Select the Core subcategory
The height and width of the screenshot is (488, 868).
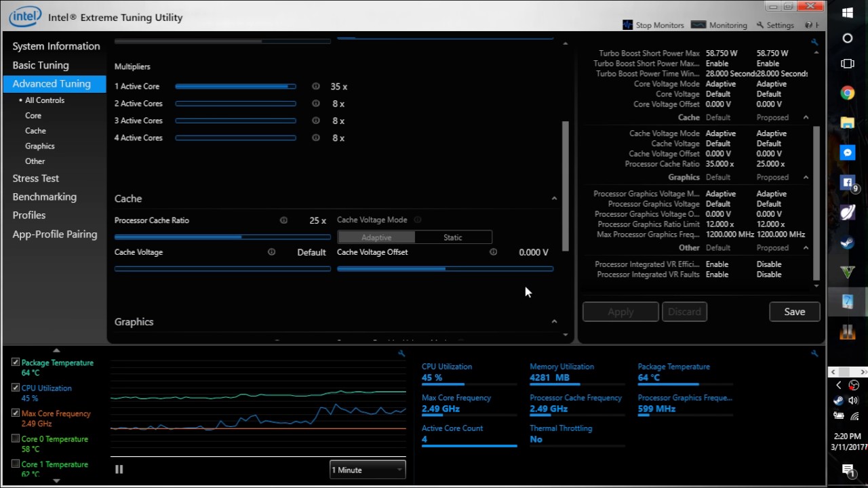click(x=33, y=115)
